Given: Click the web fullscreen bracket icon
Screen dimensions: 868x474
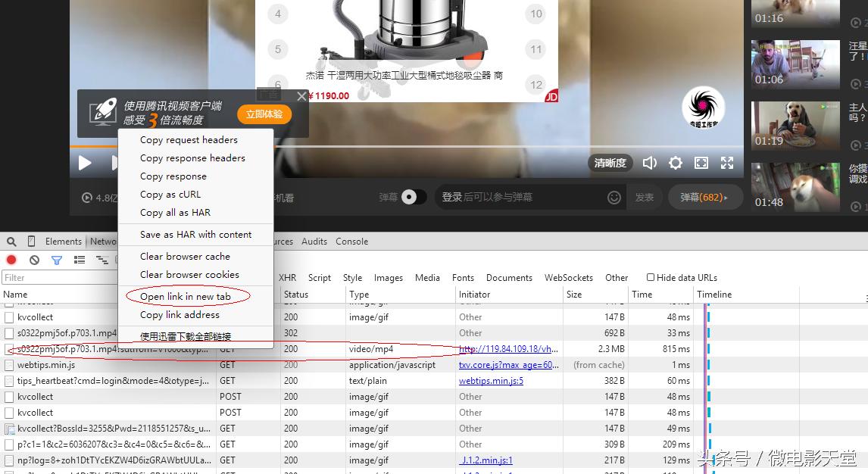Looking at the screenshot, I should point(701,162).
